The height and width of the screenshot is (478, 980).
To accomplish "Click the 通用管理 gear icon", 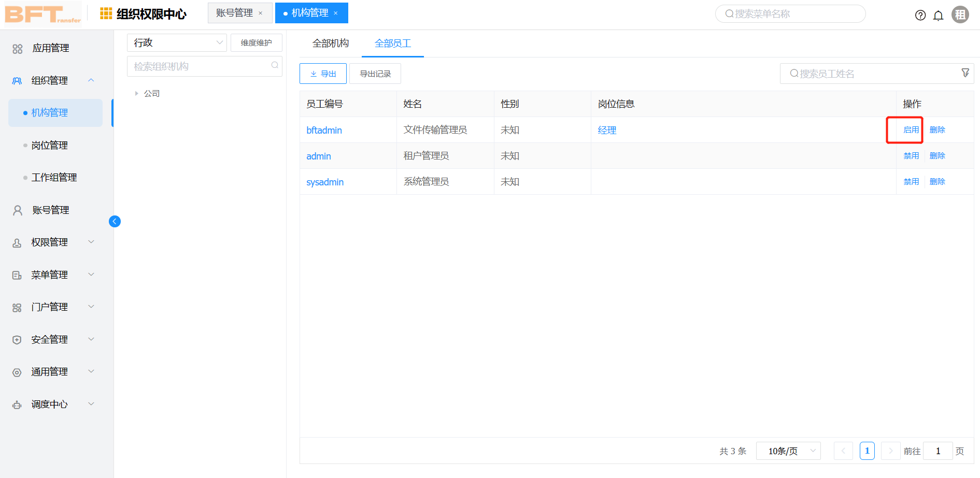I will tap(16, 371).
